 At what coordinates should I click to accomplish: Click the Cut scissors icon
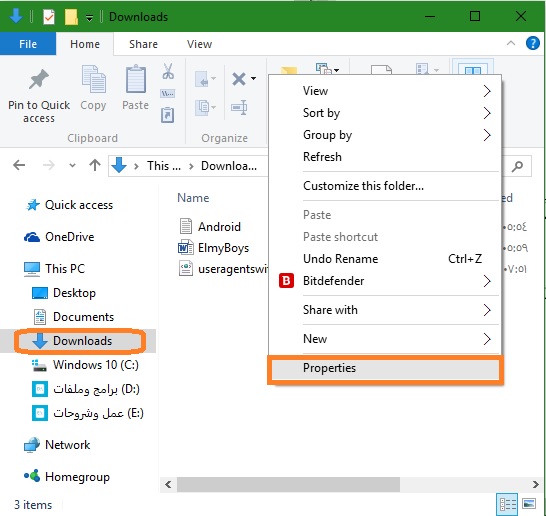point(168,71)
